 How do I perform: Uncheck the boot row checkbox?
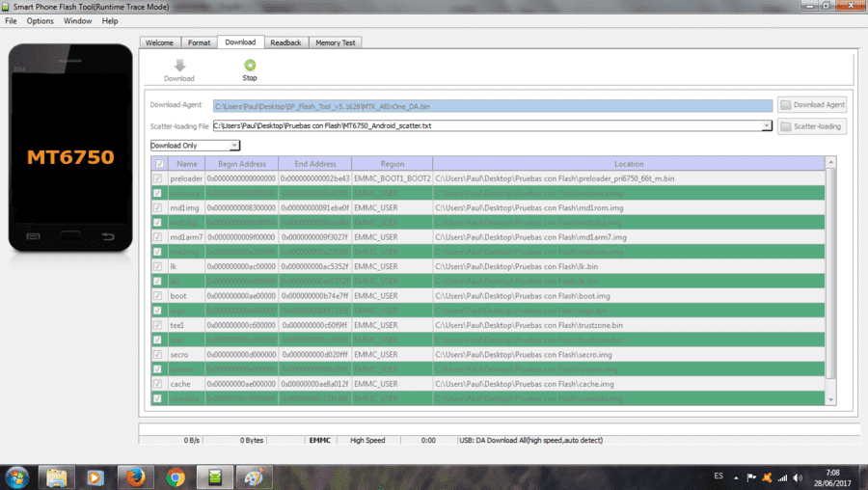[158, 296]
